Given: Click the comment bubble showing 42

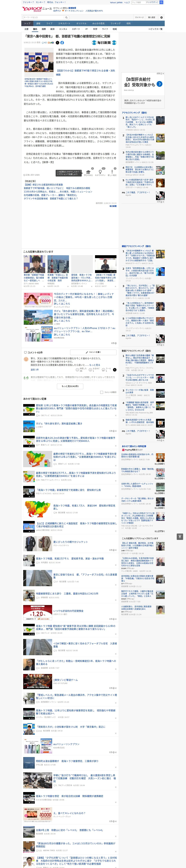Looking at the screenshot, I should click(44, 43).
